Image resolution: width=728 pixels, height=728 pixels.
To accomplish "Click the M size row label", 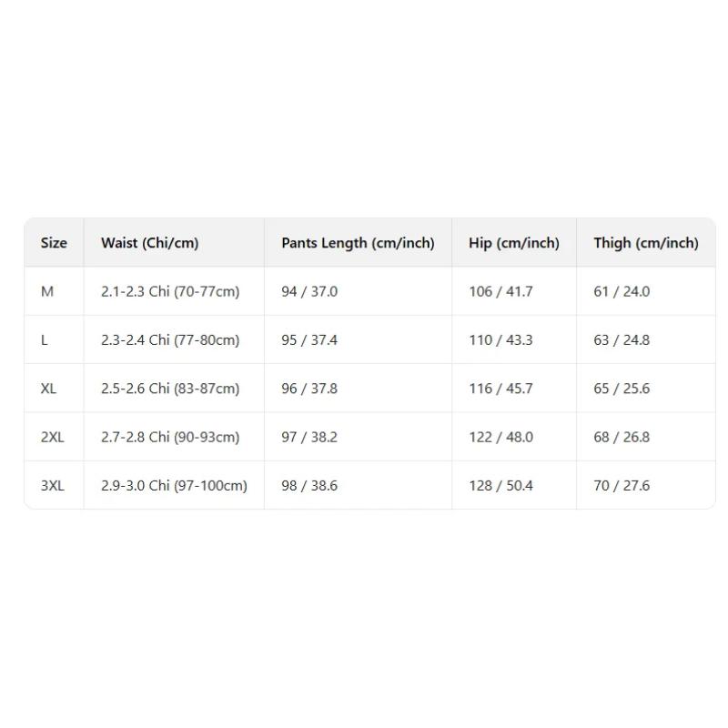I will tap(47, 291).
